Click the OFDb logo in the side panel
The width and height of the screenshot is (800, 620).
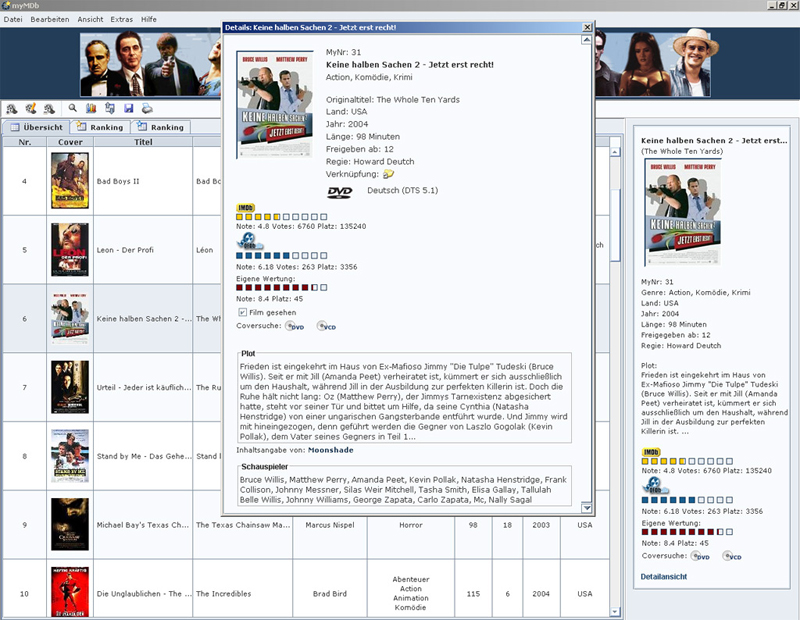[x=655, y=485]
